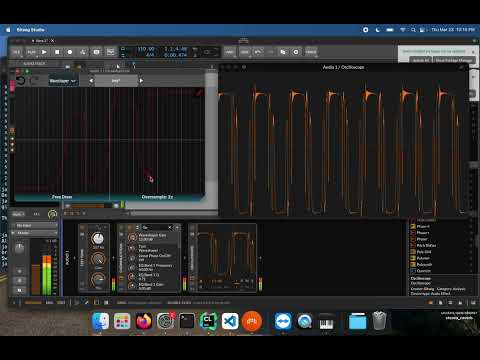Viewport: 480px width, 360px height.
Task: Switch to the Mix view tab at the bottom
Action: [x=49, y=303]
